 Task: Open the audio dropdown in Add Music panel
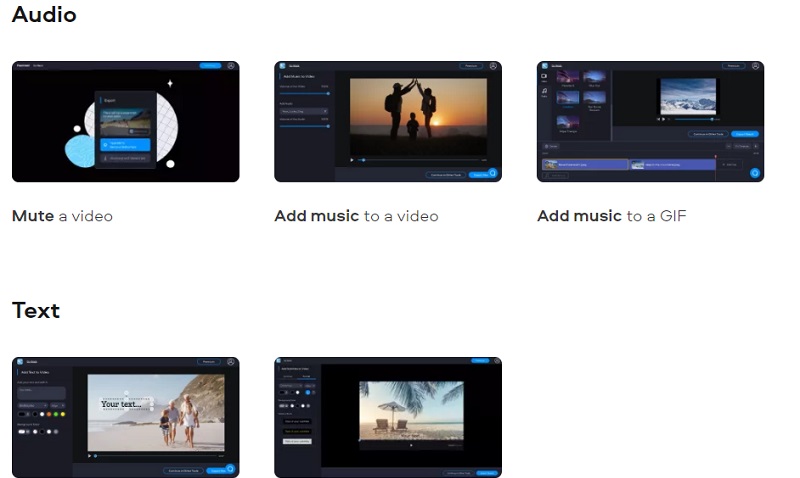click(305, 112)
